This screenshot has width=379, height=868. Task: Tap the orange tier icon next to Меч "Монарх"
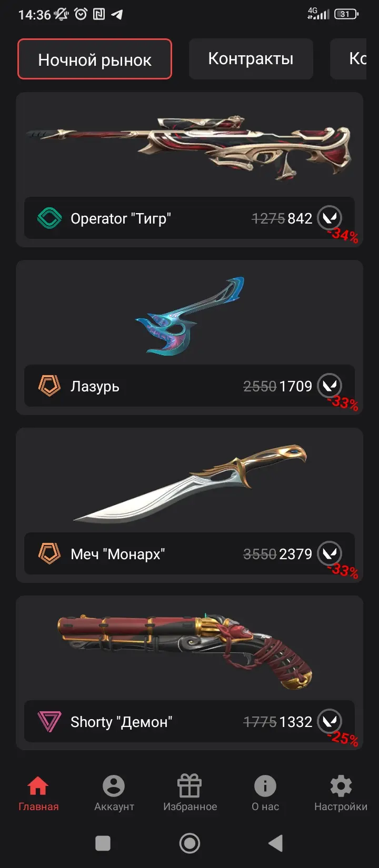(49, 554)
